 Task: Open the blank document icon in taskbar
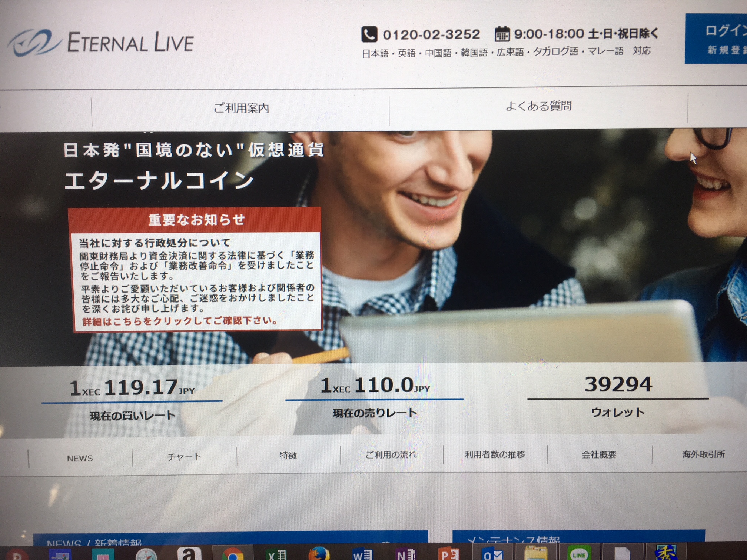click(x=622, y=553)
